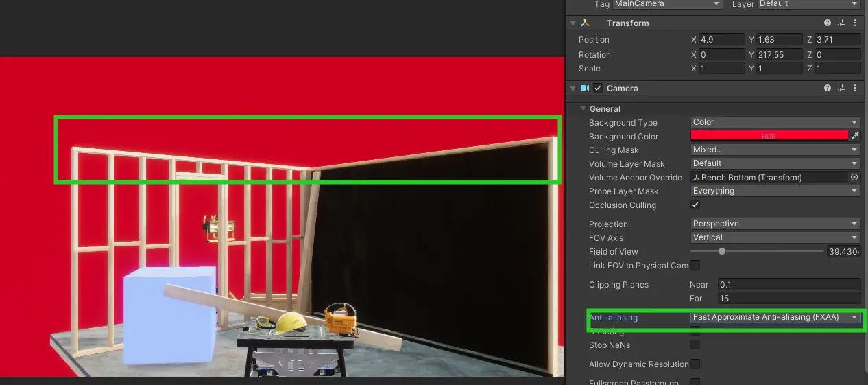Open the Layer dropdown showing Default
The image size is (868, 385).
809,4
